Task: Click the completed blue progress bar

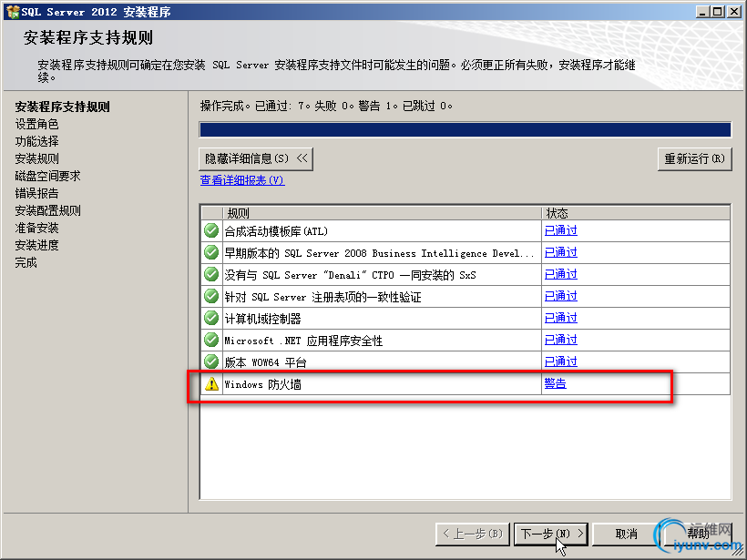Action: click(x=465, y=129)
